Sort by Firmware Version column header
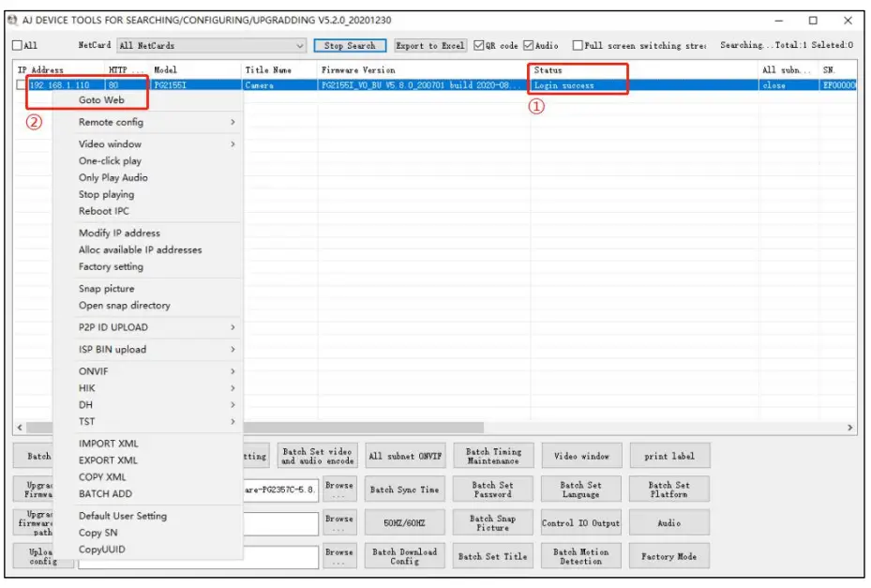 424,70
